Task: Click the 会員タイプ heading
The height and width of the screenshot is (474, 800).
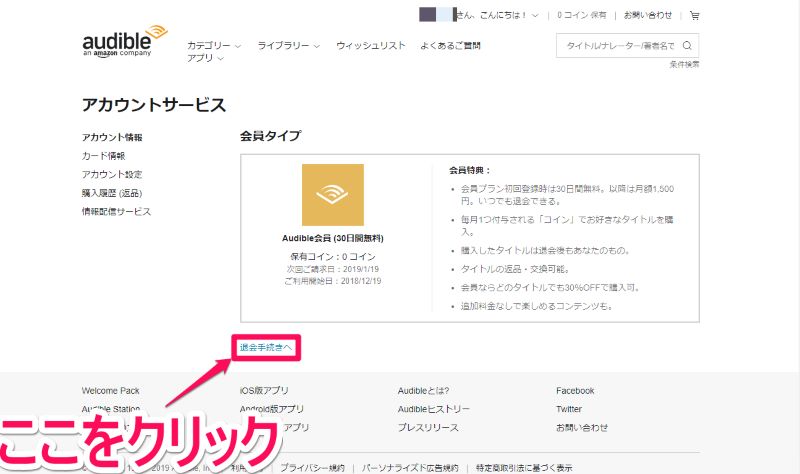Action: click(x=270, y=136)
